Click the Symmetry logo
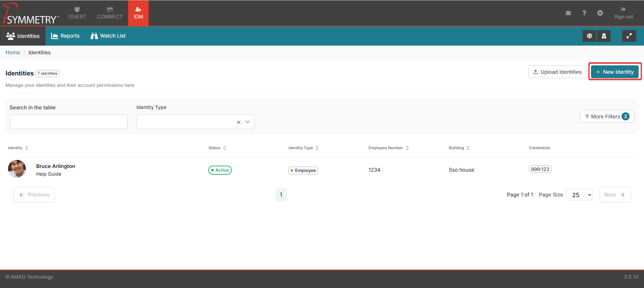 (x=31, y=14)
